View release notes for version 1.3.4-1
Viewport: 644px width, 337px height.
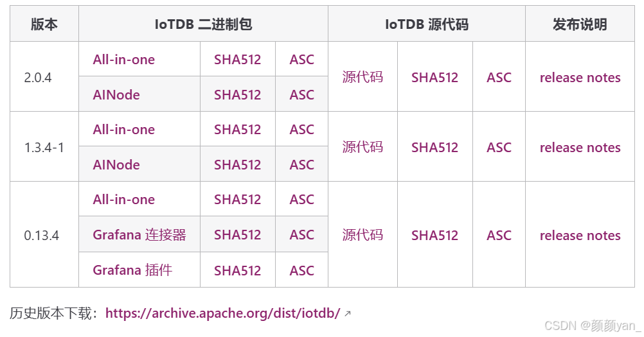[580, 148]
